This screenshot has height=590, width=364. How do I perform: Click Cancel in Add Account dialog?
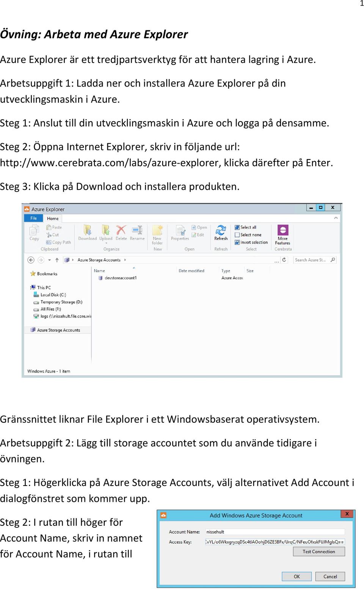tap(330, 576)
